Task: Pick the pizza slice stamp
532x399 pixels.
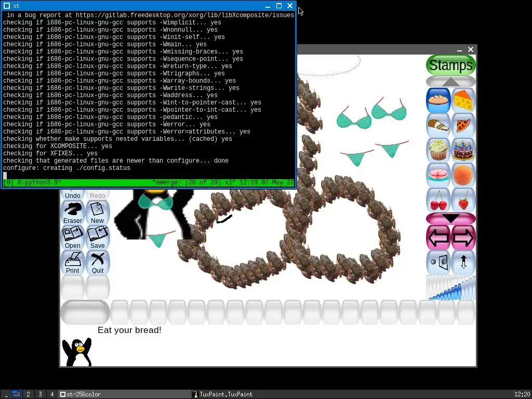Action: (463, 125)
